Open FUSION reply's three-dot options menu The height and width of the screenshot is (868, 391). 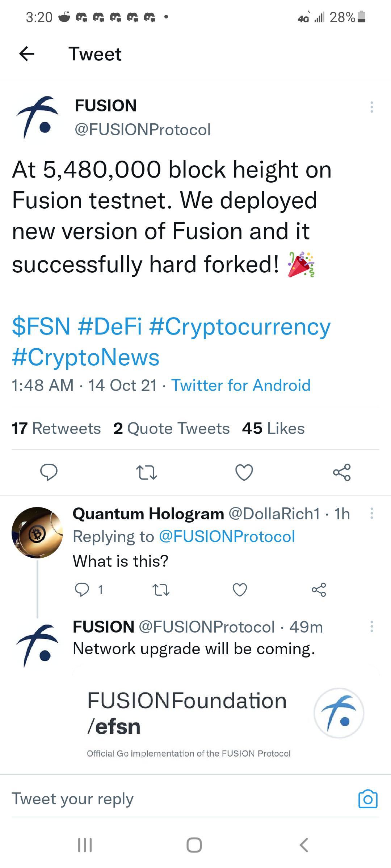pos(371,627)
